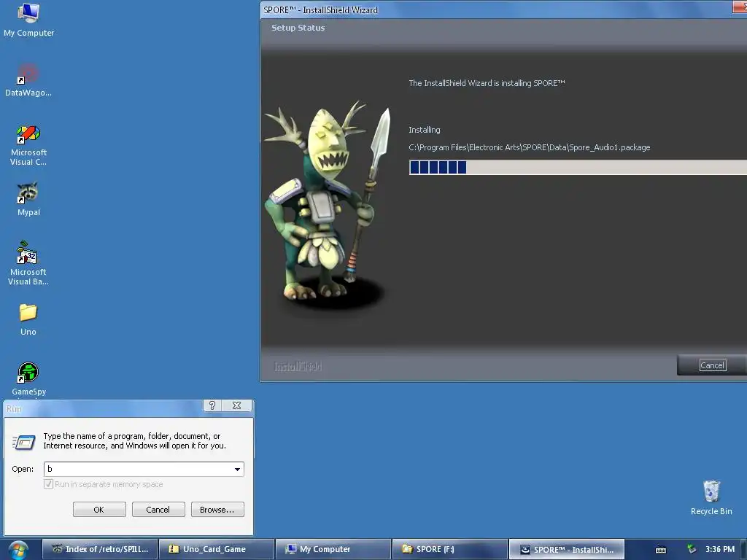This screenshot has height=560, width=747.
Task: Close the Run dialog with the X
Action: click(236, 405)
